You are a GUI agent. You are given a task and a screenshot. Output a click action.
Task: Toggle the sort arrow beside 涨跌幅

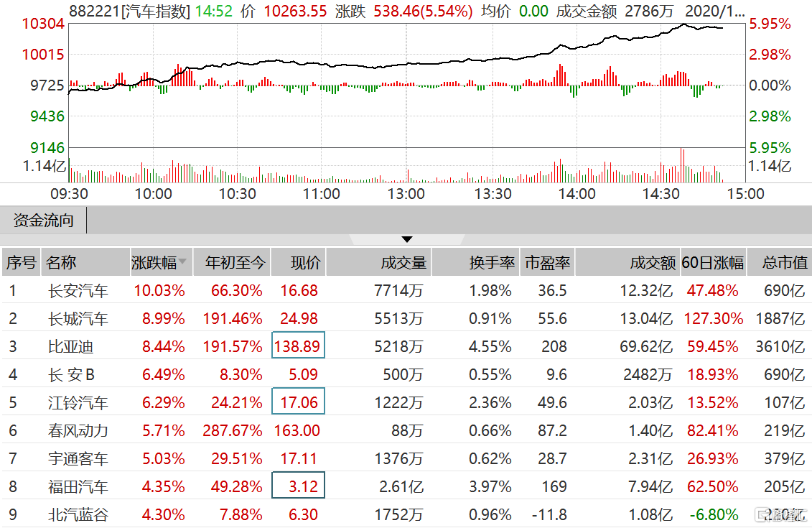(x=182, y=263)
